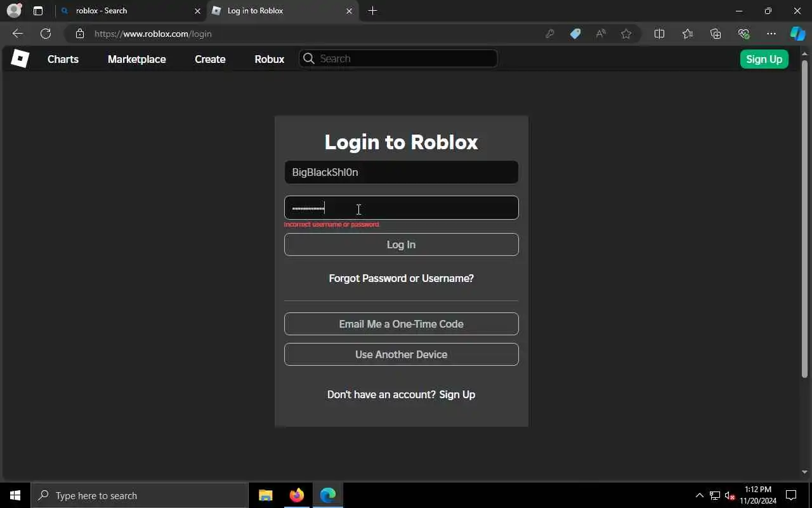Viewport: 812px width, 508px height.
Task: Refresh the page with reload icon
Action: pos(46,34)
